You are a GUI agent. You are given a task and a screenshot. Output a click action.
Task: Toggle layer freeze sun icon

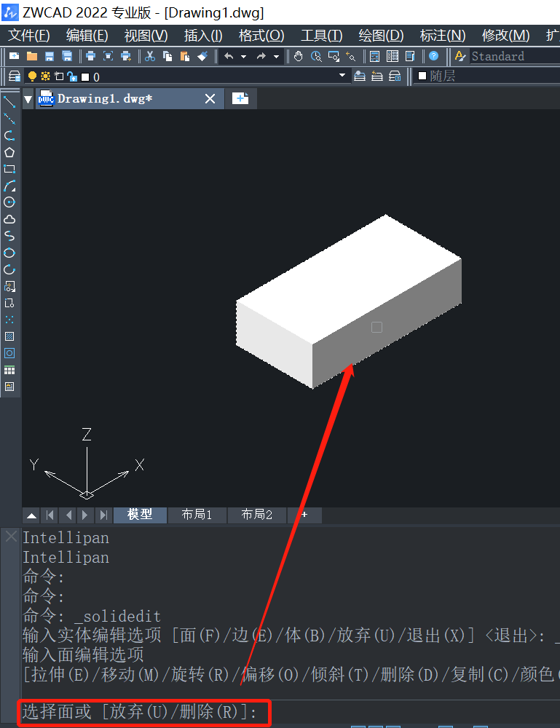45,76
